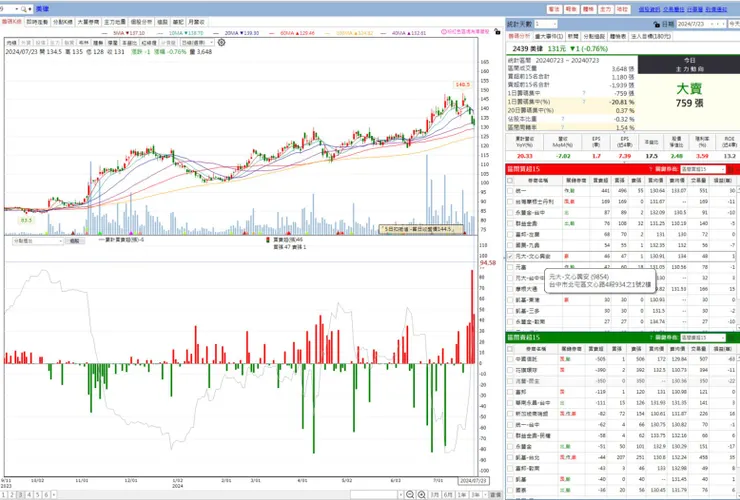The width and height of the screenshot is (740, 500).
Task: Click the zoom out magnifier icon
Action: click(x=410, y=494)
